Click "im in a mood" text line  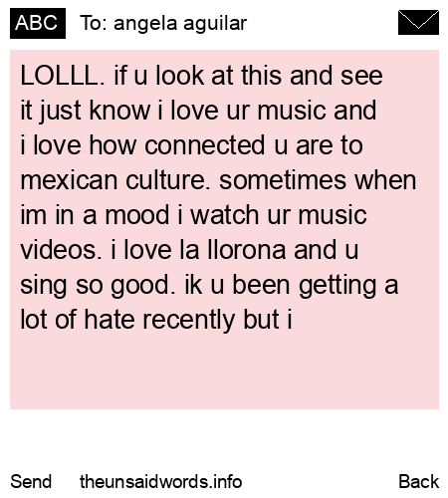point(95,215)
